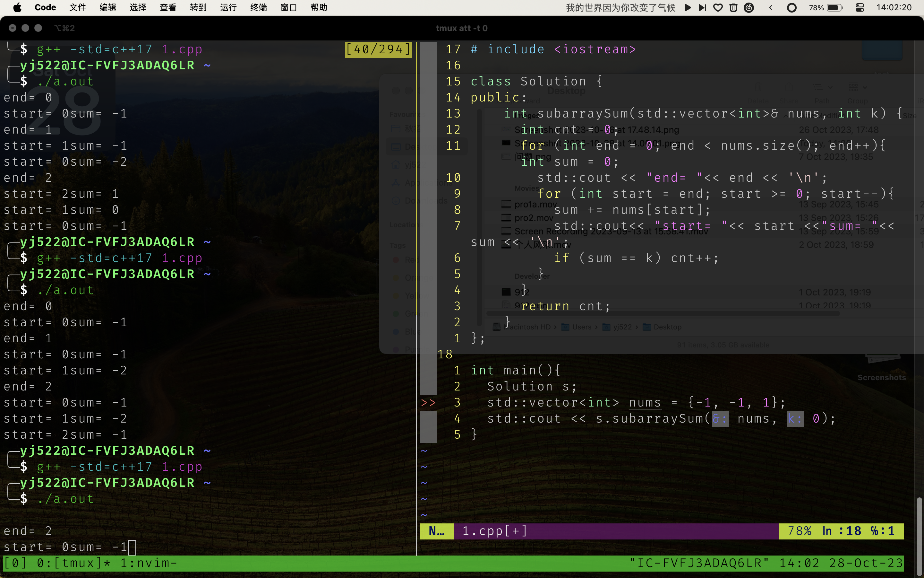Switch to tmux window 1:nvim-

pyautogui.click(x=149, y=563)
